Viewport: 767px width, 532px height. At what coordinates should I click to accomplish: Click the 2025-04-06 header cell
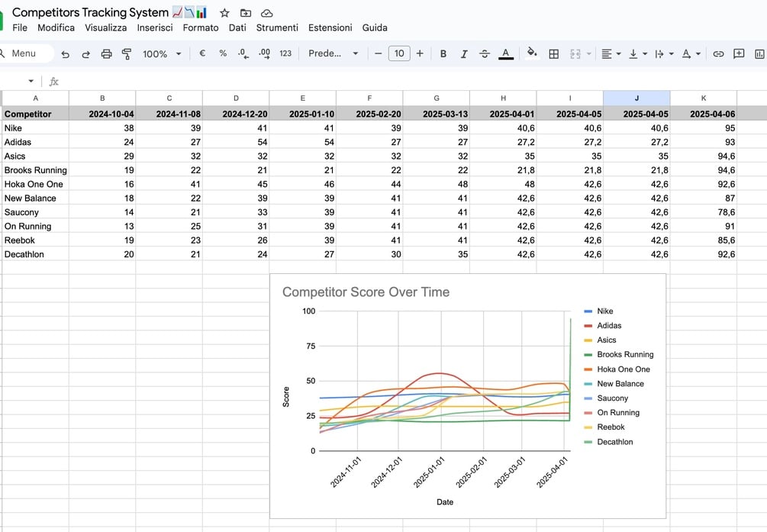point(704,114)
